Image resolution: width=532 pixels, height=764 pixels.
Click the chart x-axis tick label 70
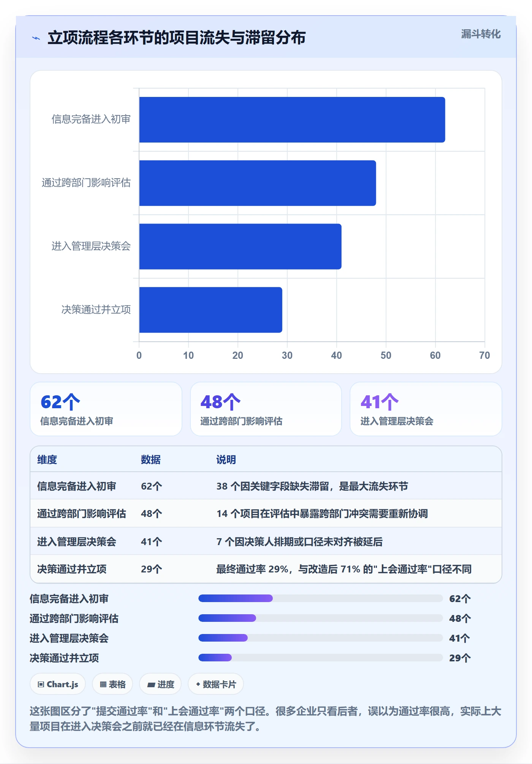click(484, 355)
